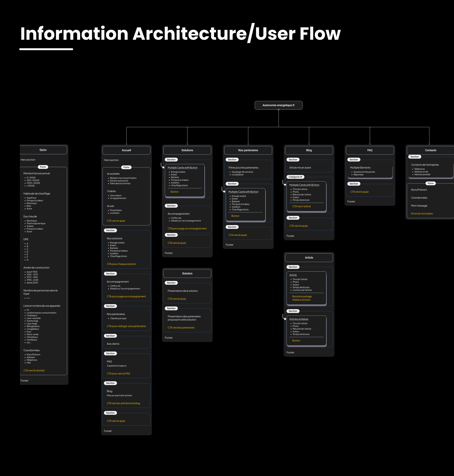Click 'Articles similaires' card title

[299, 319]
